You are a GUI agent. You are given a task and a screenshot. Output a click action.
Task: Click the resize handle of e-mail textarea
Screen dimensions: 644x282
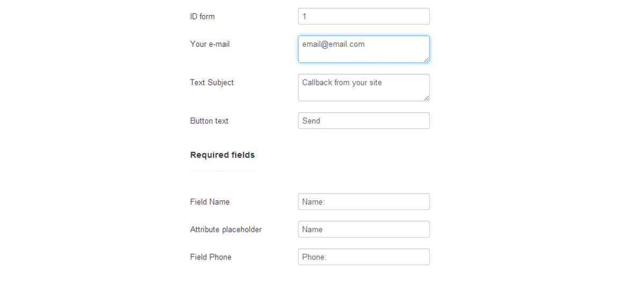pyautogui.click(x=427, y=60)
